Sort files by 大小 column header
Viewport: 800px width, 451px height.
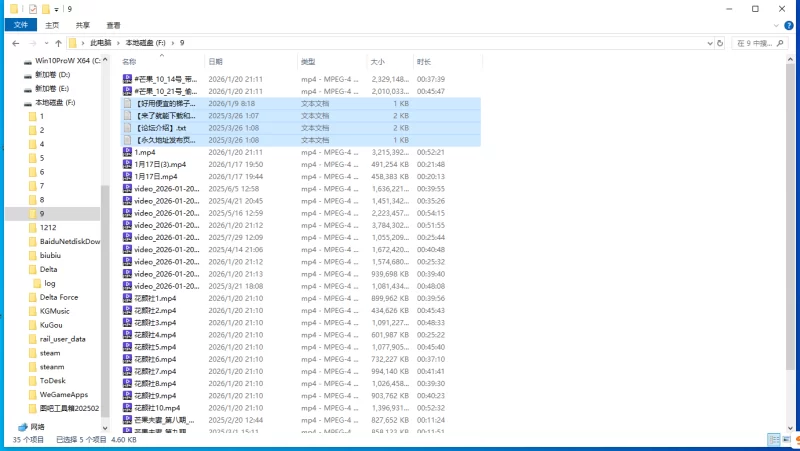pyautogui.click(x=376, y=62)
